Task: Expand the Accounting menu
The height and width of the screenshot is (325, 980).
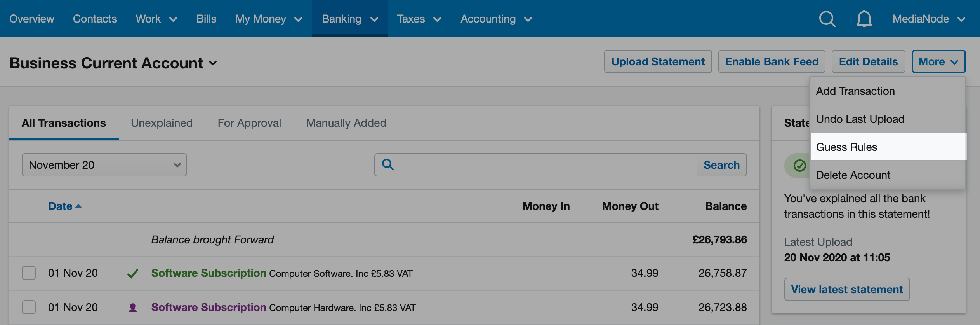Action: click(x=496, y=19)
